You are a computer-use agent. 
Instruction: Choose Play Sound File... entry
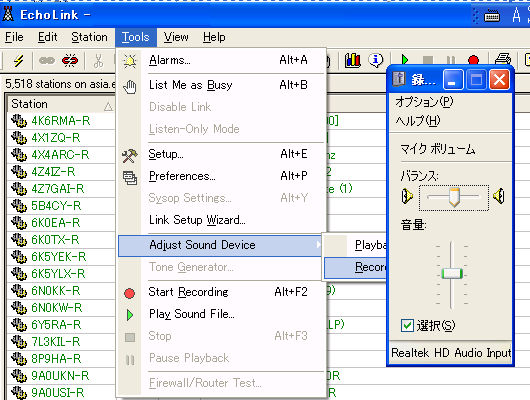coord(221,314)
